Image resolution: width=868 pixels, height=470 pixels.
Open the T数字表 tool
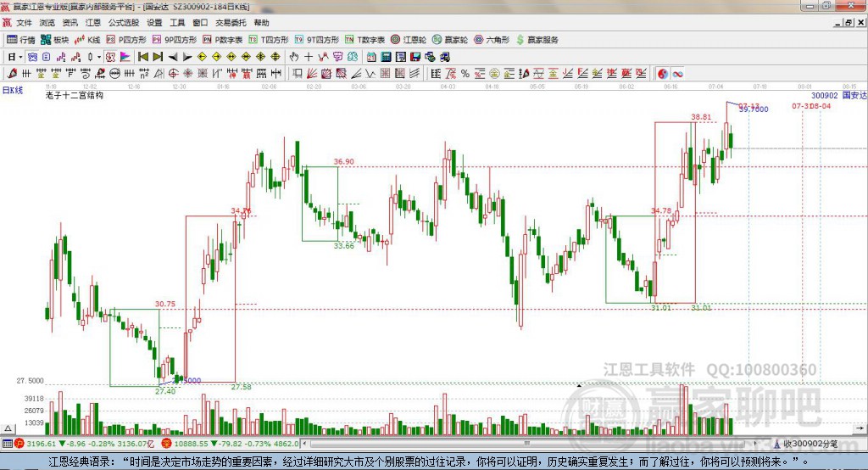point(364,40)
